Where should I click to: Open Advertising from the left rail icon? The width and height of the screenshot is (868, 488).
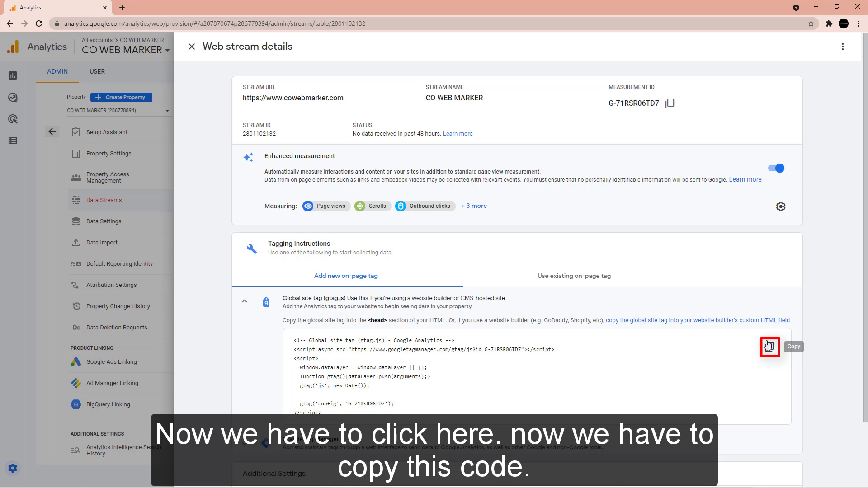(x=13, y=119)
